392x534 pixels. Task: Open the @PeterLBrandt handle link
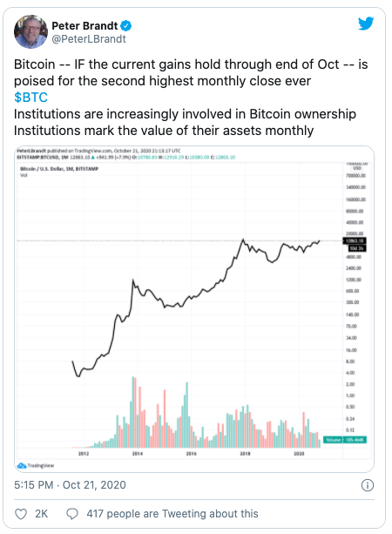tap(89, 39)
